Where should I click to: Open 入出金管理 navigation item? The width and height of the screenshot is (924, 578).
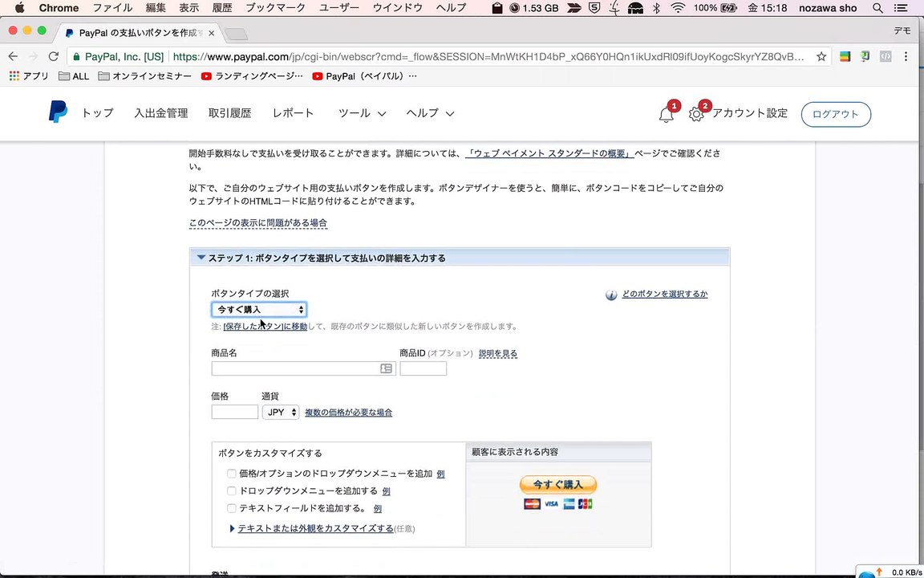tap(161, 113)
